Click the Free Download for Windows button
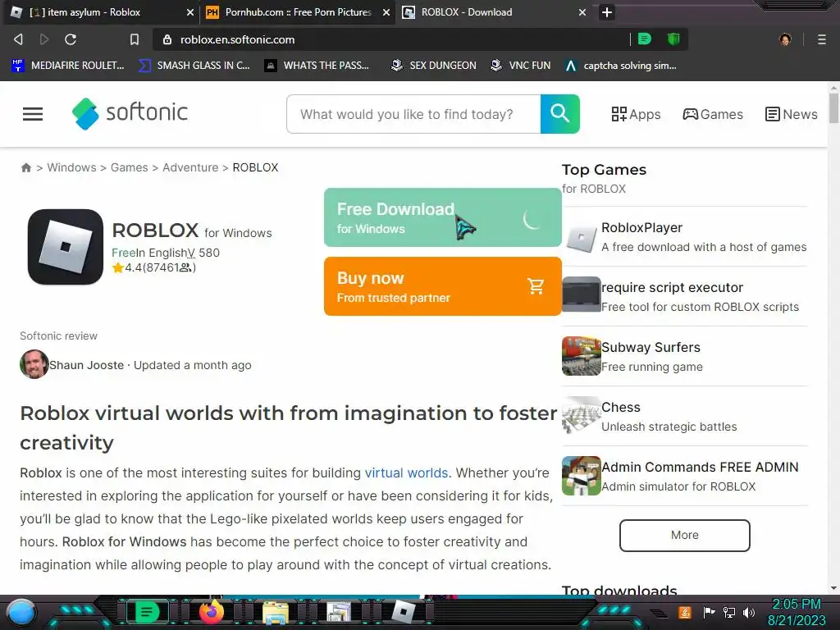The height and width of the screenshot is (630, 840). 442,217
